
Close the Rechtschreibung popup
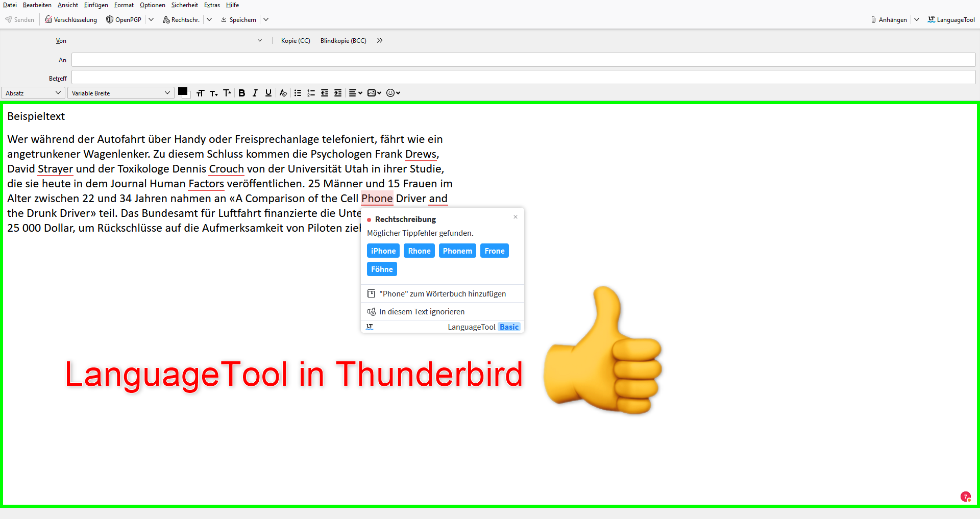point(516,217)
